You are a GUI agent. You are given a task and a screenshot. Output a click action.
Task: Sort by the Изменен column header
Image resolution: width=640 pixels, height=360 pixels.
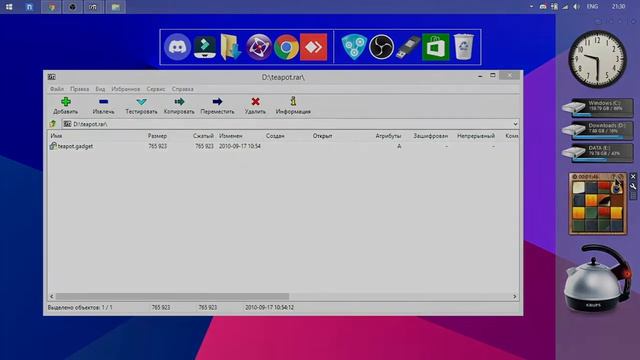(x=231, y=136)
